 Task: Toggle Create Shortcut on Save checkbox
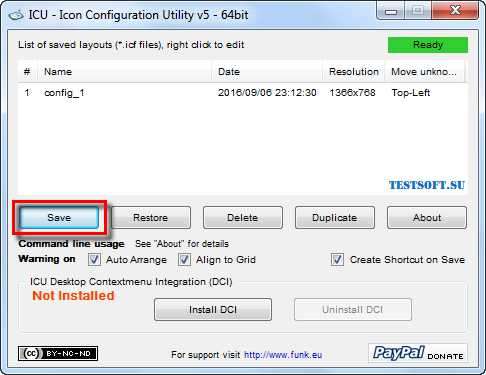coord(337,259)
